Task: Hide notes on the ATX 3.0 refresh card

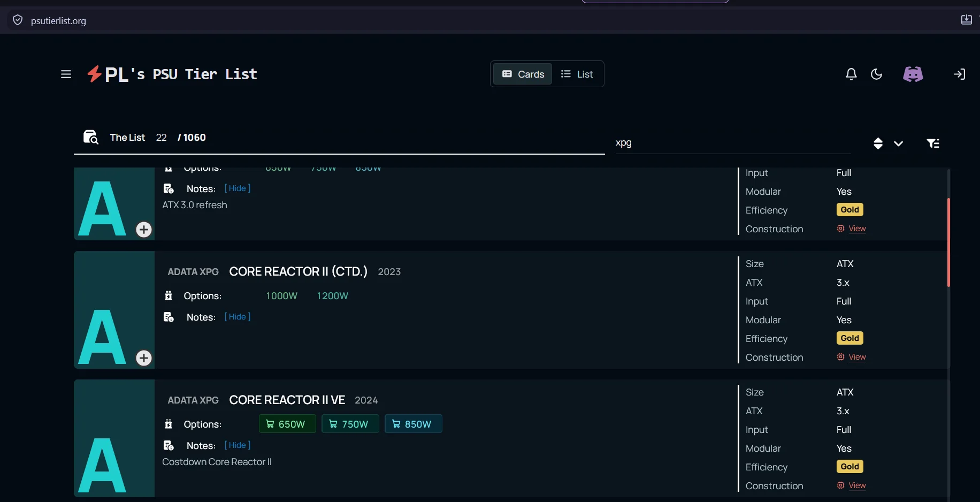Action: point(238,188)
